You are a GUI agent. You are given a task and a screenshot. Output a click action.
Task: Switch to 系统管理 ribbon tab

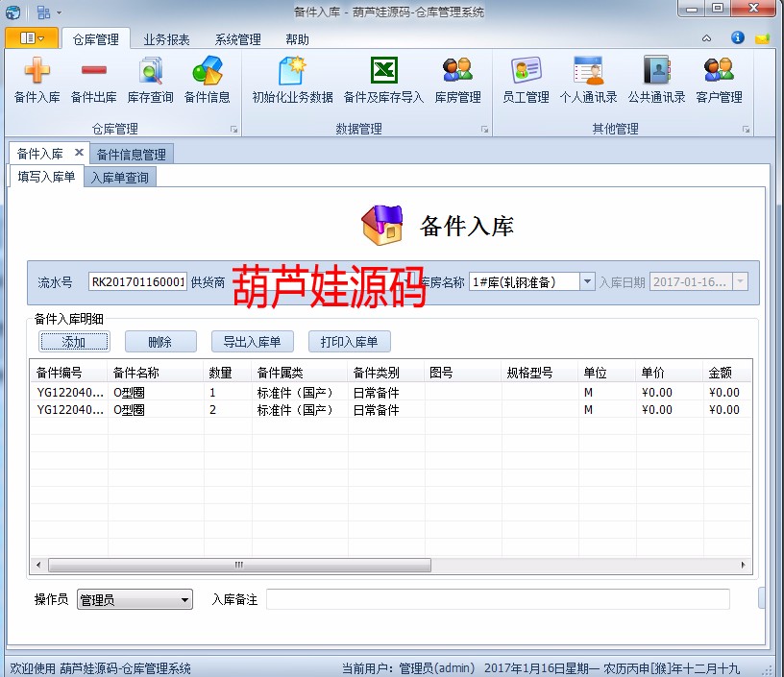[x=238, y=39]
